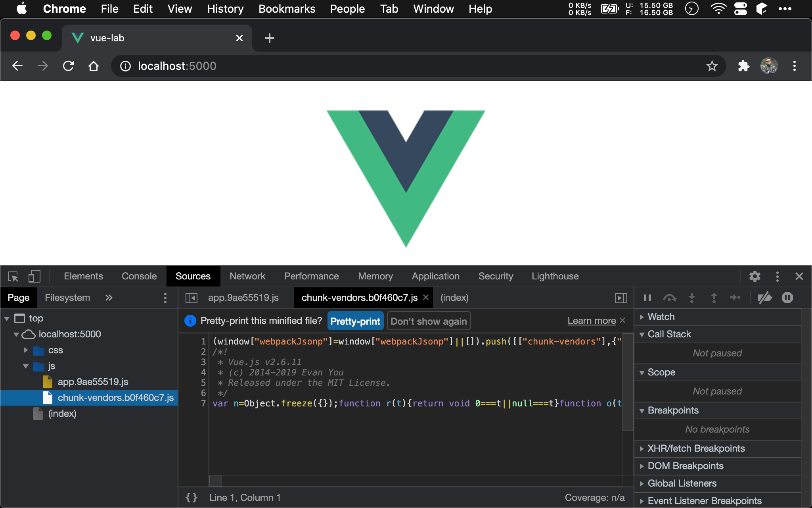Click Don't show again button
Screen dimensions: 812x508
point(429,321)
